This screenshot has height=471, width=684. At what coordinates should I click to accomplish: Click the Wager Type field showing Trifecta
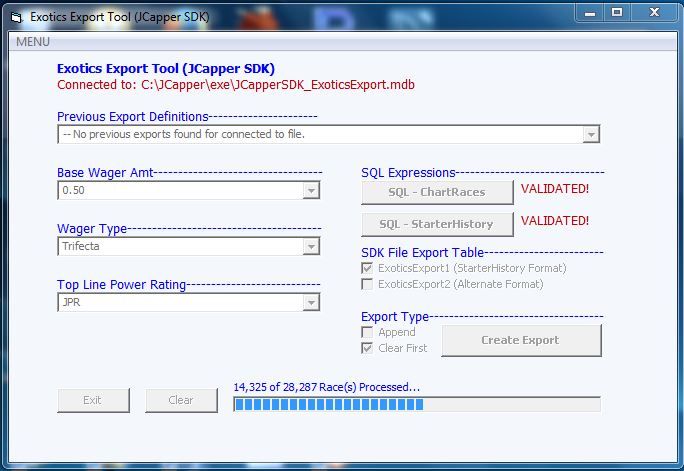188,246
